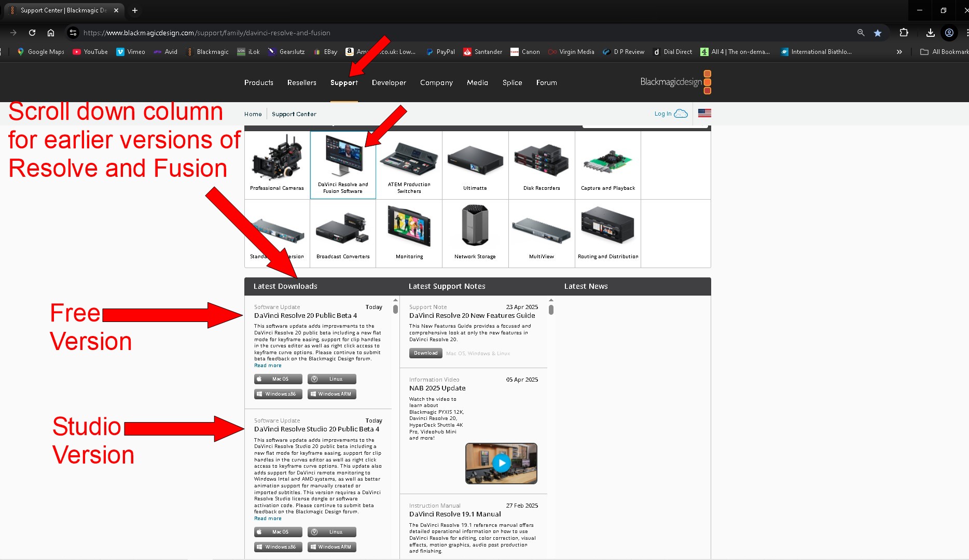The image size is (969, 560).
Task: Open All 4 on-demand bookmark
Action: tap(735, 52)
